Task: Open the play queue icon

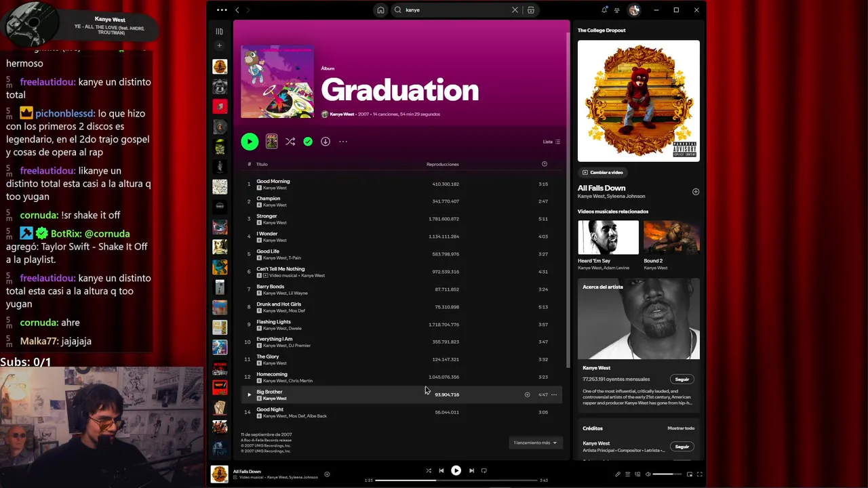Action: click(x=627, y=474)
